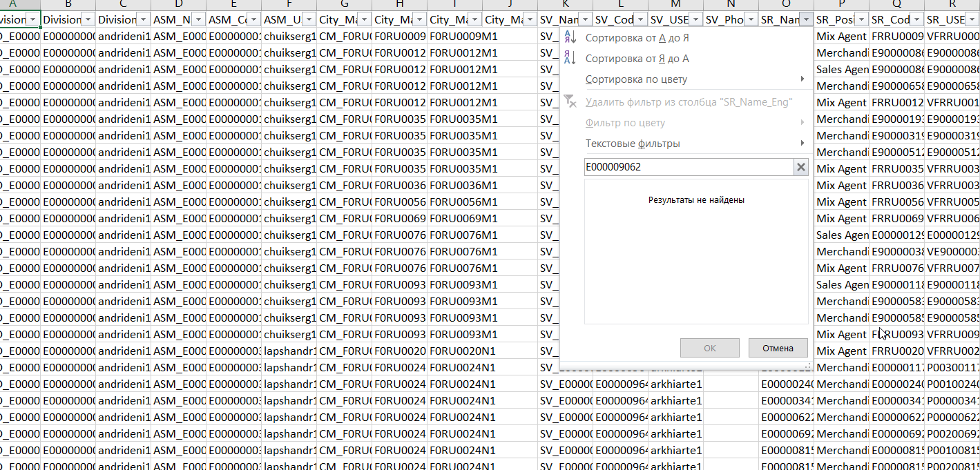Open filter dropdown in column A header
The image size is (980, 470).
click(x=32, y=20)
